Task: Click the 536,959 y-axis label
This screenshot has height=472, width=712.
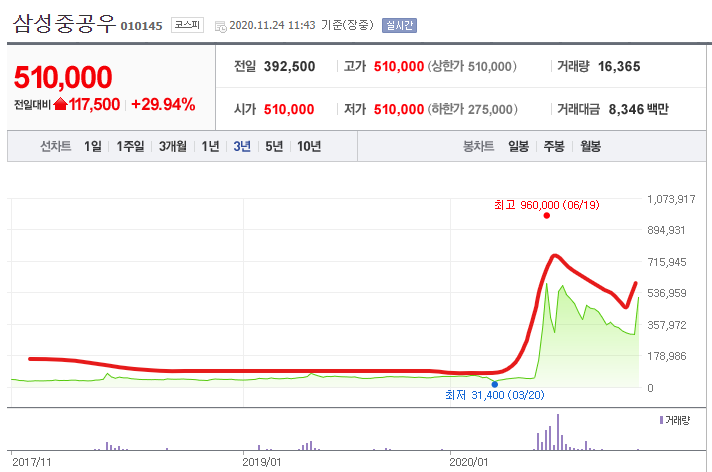Action: coord(667,293)
